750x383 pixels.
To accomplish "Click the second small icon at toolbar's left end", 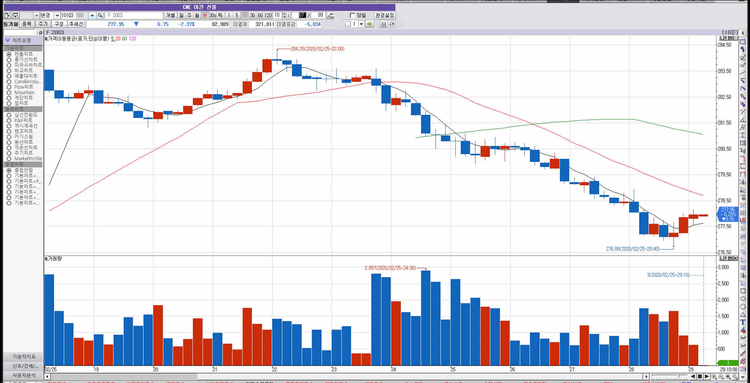I will click(15, 15).
